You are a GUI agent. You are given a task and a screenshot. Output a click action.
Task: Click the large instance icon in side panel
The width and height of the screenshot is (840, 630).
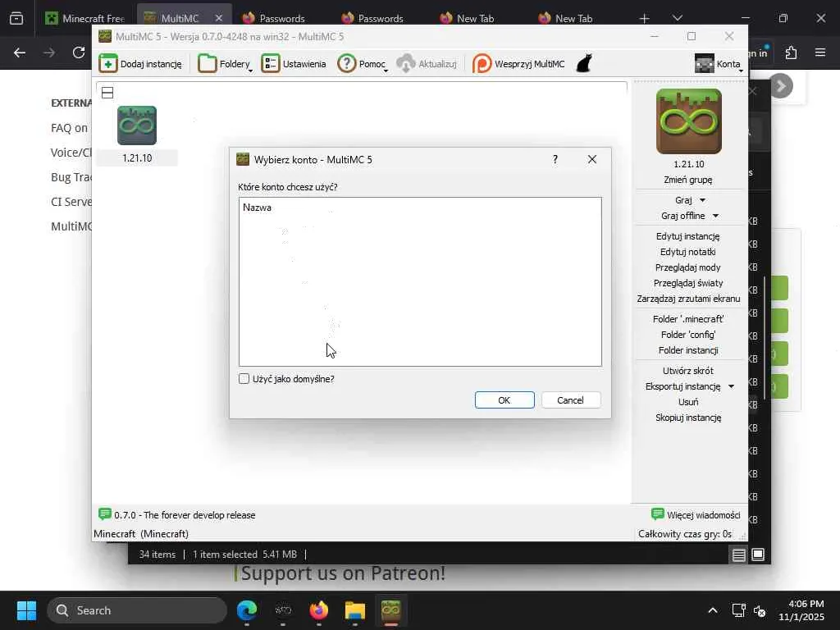point(688,121)
